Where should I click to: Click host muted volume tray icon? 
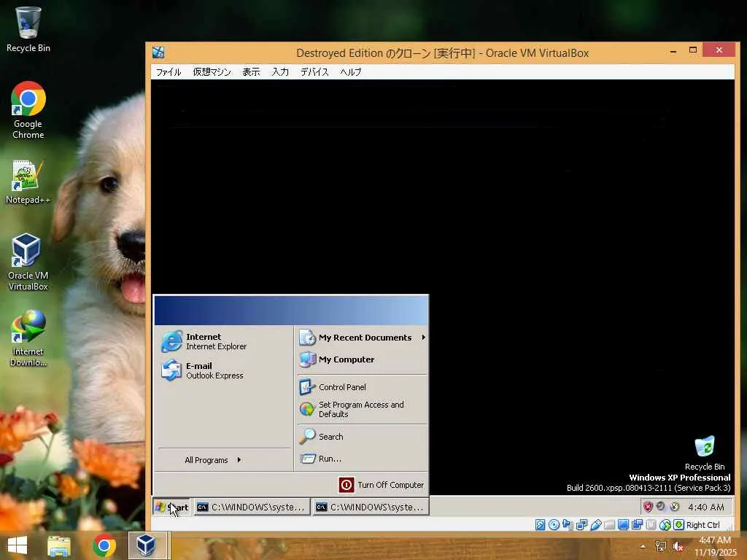tap(678, 546)
